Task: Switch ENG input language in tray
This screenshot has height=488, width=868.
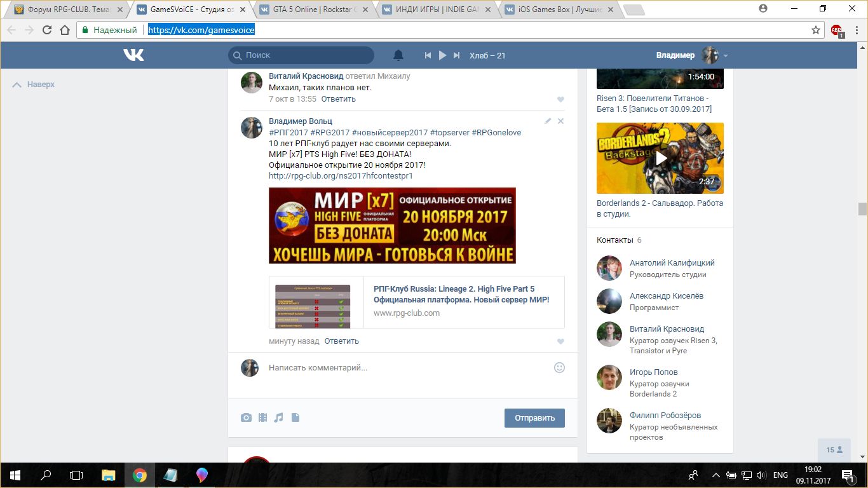Action: [780, 475]
